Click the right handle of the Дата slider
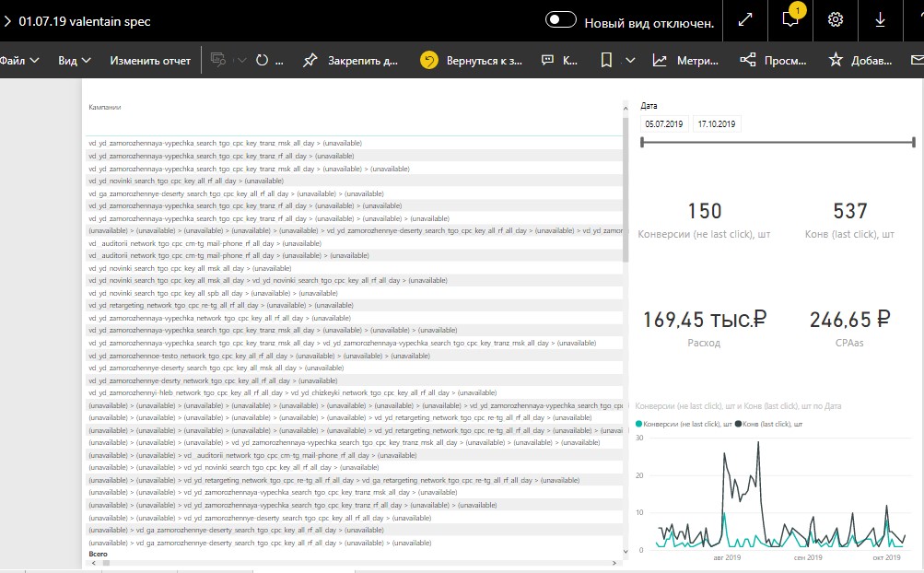Image resolution: width=924 pixels, height=573 pixels. tap(913, 142)
